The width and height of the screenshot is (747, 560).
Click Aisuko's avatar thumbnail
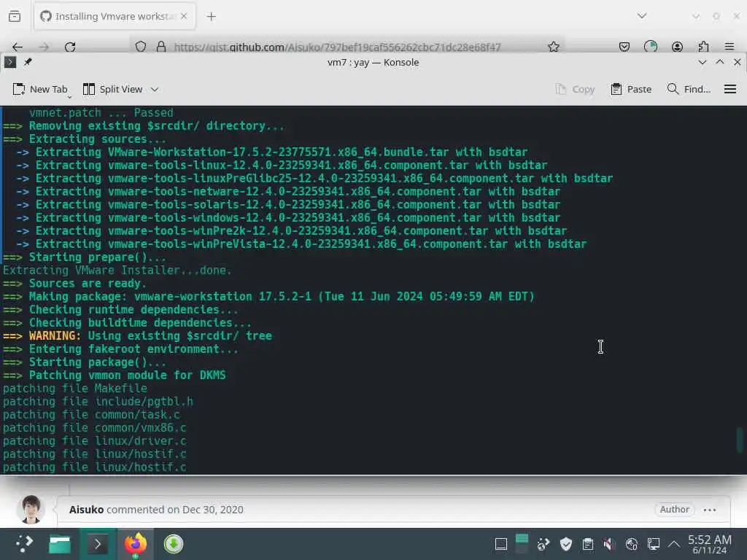31,510
